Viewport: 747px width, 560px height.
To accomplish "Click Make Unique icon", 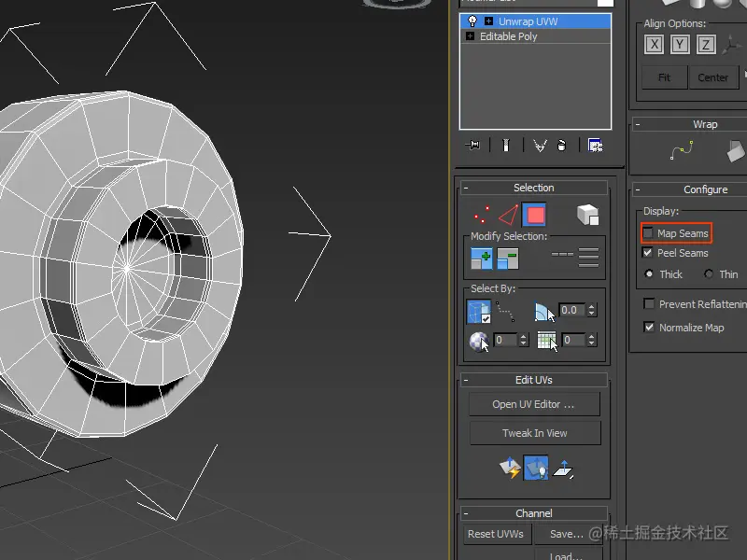I will coord(540,146).
